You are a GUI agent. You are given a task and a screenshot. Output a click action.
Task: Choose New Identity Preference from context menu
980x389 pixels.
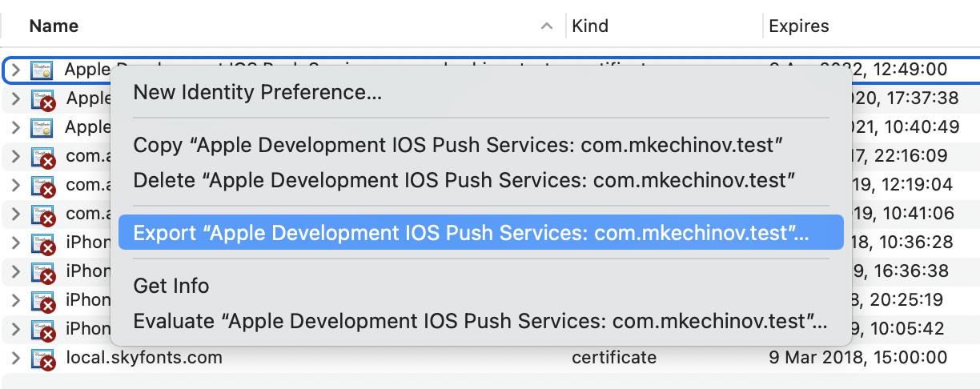[257, 93]
